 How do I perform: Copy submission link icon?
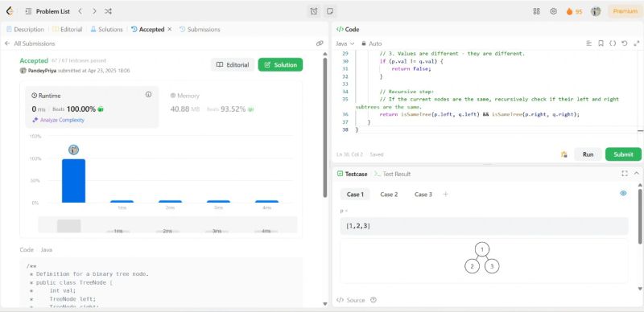tap(320, 43)
